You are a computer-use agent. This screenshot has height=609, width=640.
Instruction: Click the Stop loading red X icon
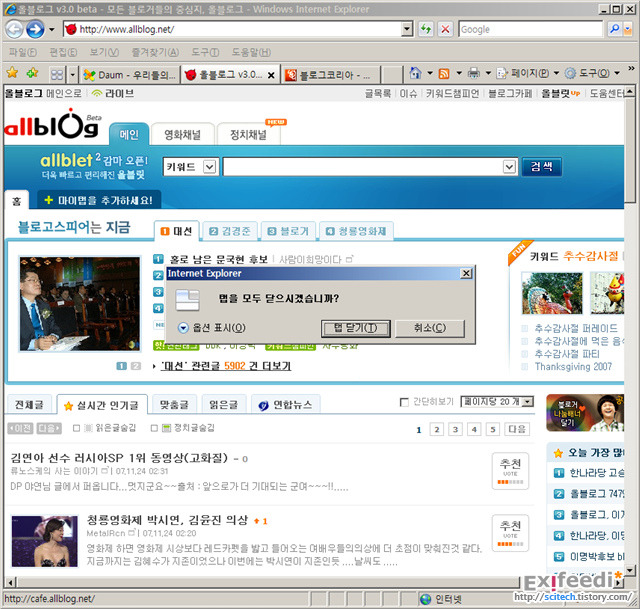(445, 29)
